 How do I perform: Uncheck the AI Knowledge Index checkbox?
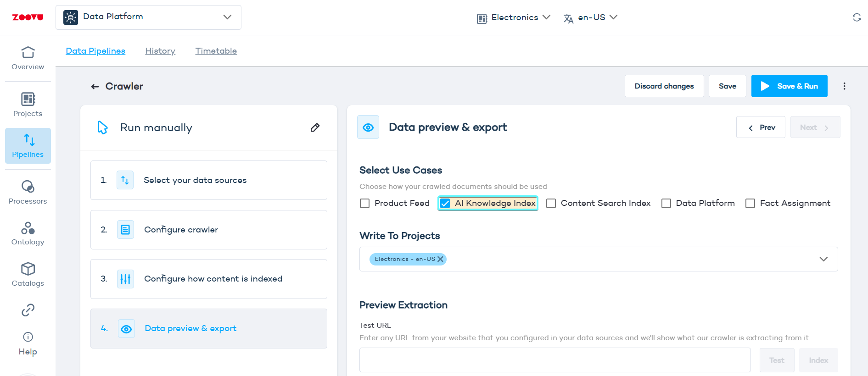pyautogui.click(x=445, y=204)
